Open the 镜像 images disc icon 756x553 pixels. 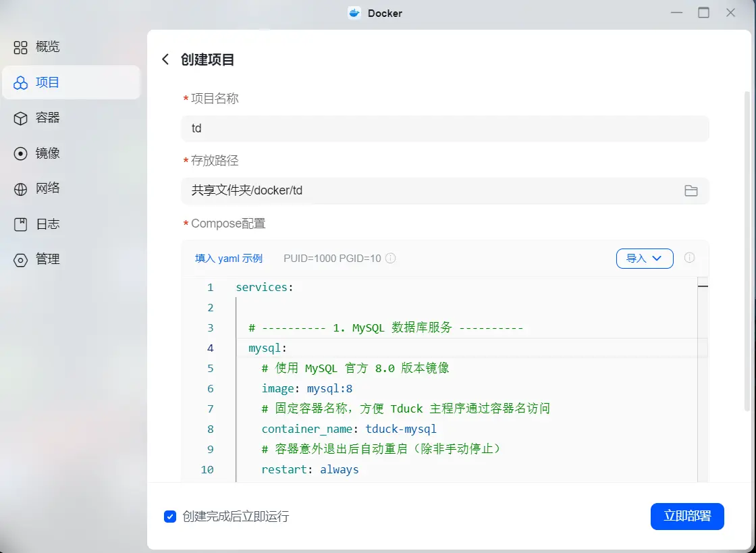[20, 154]
